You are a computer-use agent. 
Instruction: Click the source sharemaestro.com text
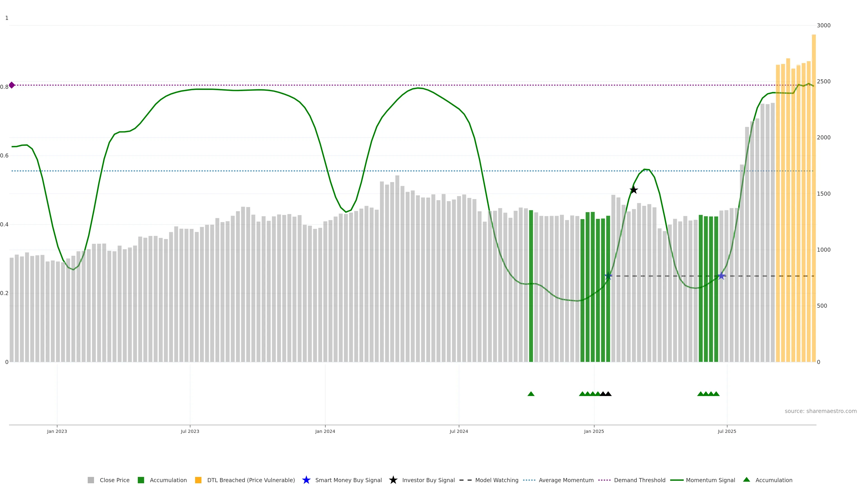point(821,411)
